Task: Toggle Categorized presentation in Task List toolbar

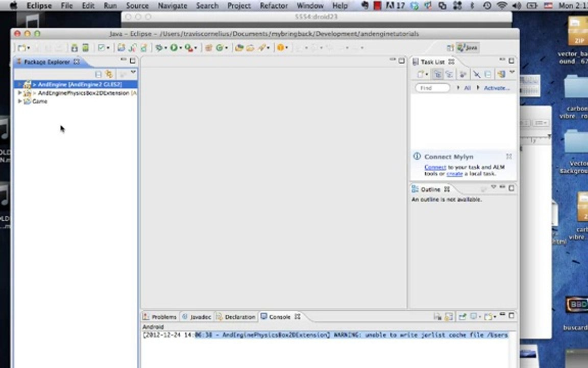Action: pyautogui.click(x=437, y=74)
